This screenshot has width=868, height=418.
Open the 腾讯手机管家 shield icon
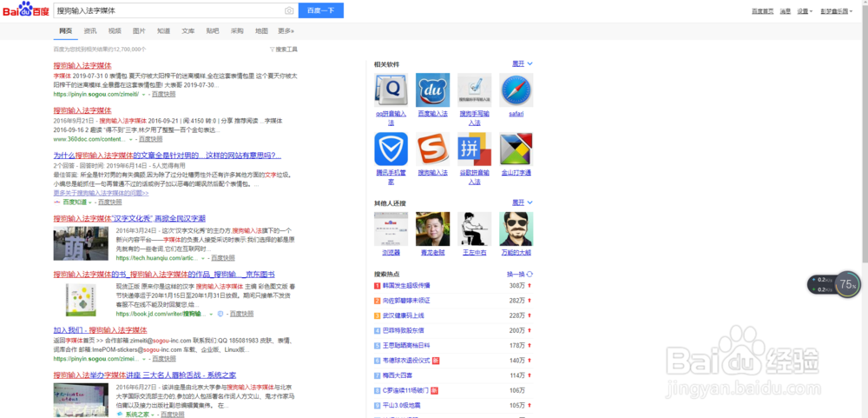(x=391, y=149)
